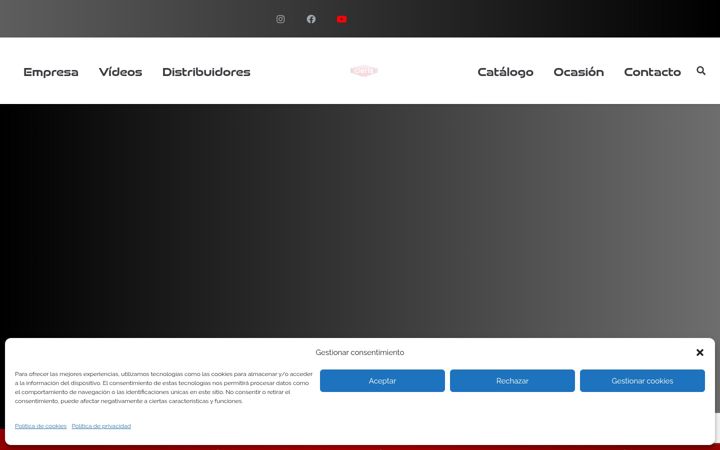
Task: Click the center logo in the header
Action: point(364,71)
